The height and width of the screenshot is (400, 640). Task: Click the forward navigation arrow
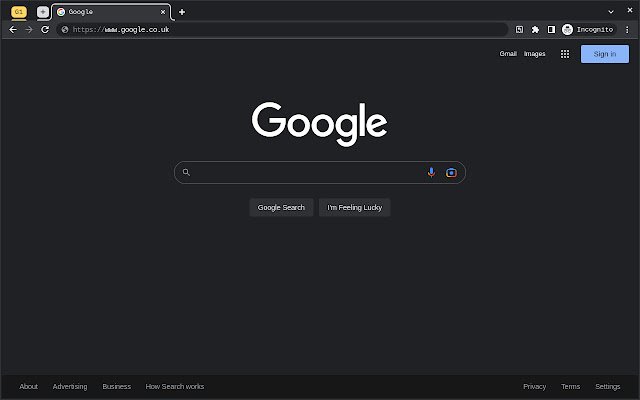[x=29, y=29]
